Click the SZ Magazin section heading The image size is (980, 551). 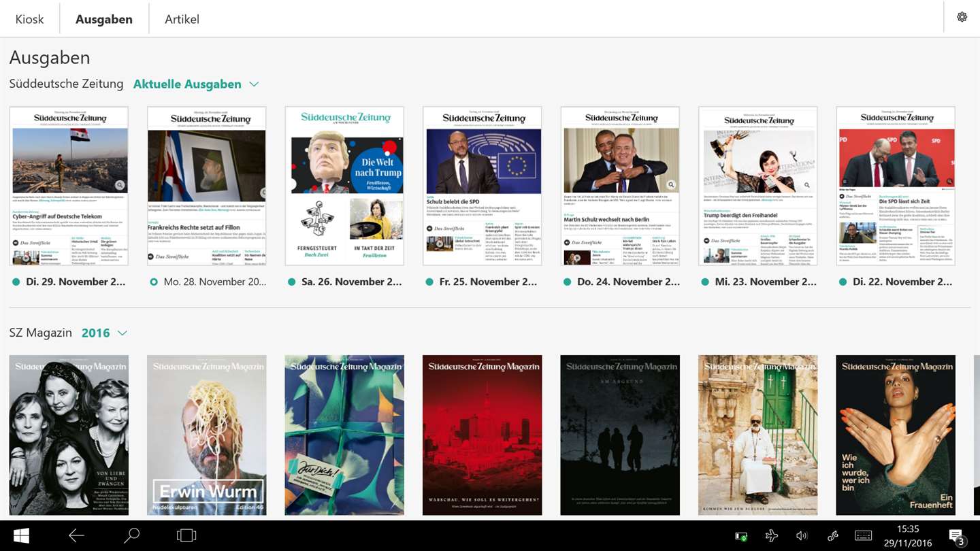pyautogui.click(x=41, y=333)
